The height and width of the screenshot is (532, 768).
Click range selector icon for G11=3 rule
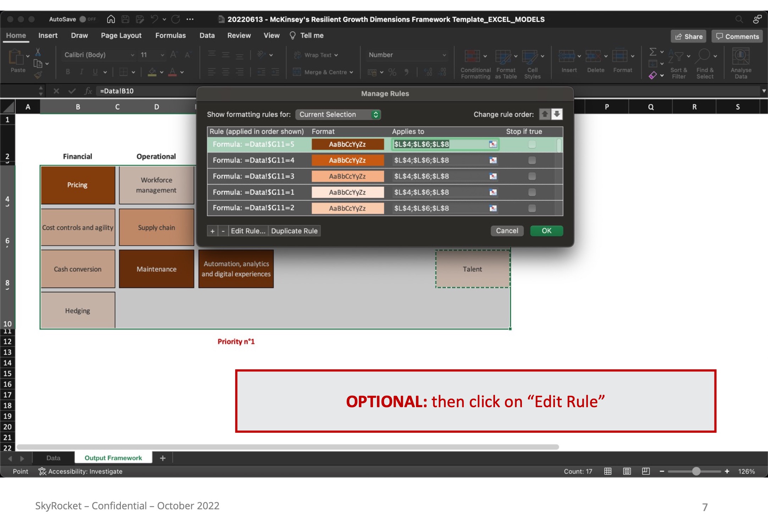(493, 176)
